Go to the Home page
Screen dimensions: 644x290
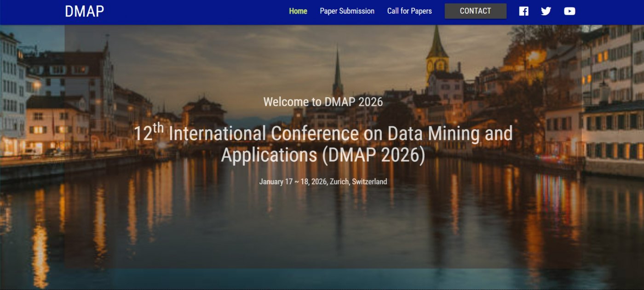(x=298, y=11)
